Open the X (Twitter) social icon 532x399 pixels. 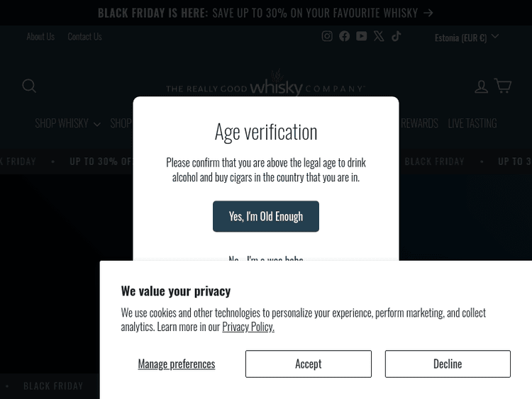click(x=379, y=36)
